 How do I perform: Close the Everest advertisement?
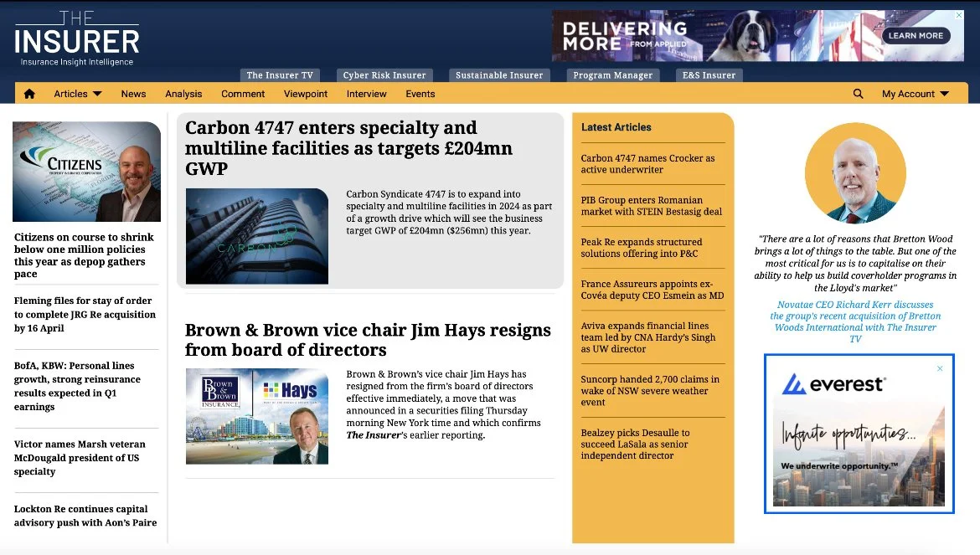pos(940,369)
